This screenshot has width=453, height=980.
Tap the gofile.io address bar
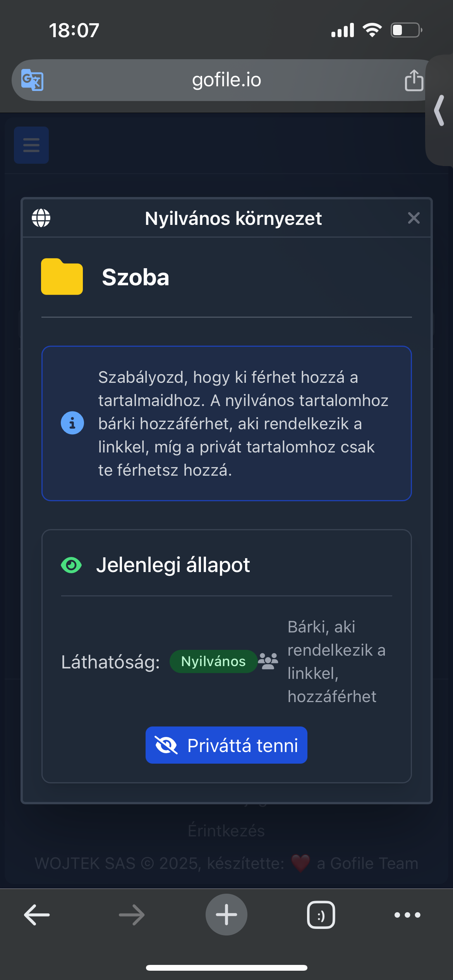pos(226,80)
